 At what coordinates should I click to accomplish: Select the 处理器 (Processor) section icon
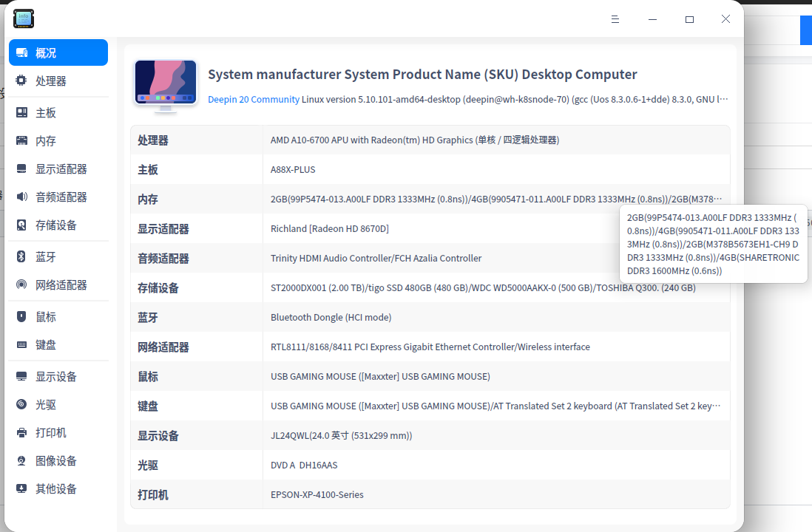[22, 81]
